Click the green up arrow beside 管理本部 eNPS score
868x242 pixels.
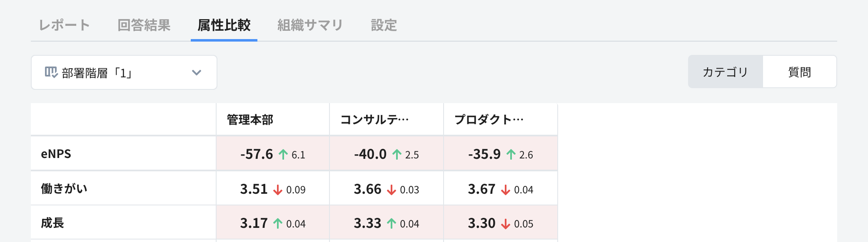click(283, 153)
